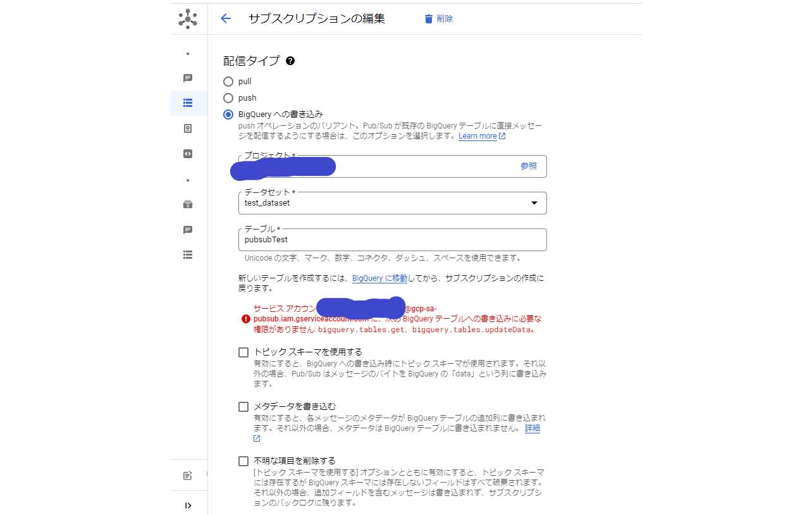
Task: Follow the BigQuery に移動 link
Action: (379, 278)
